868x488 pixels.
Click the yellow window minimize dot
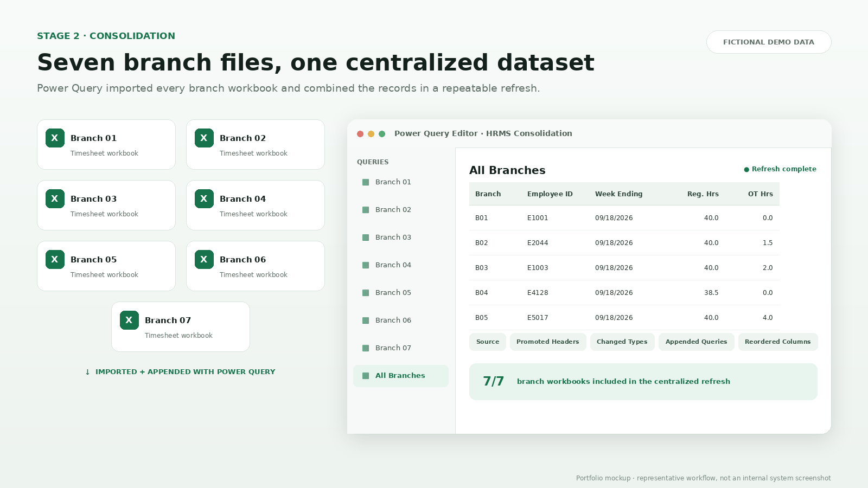point(371,134)
